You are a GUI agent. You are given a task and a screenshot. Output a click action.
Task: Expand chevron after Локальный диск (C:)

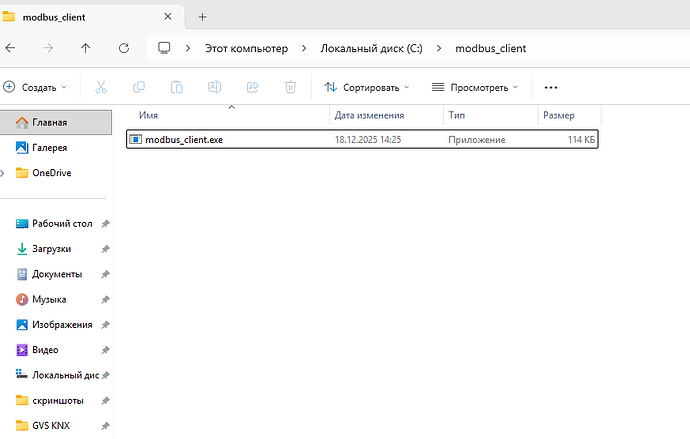[x=439, y=48]
